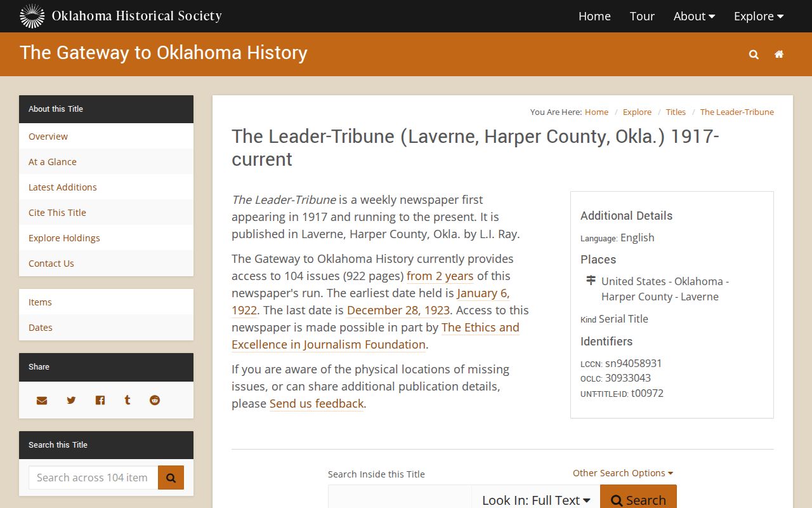The image size is (812, 508).
Task: Share on Facebook icon
Action: pyautogui.click(x=100, y=400)
